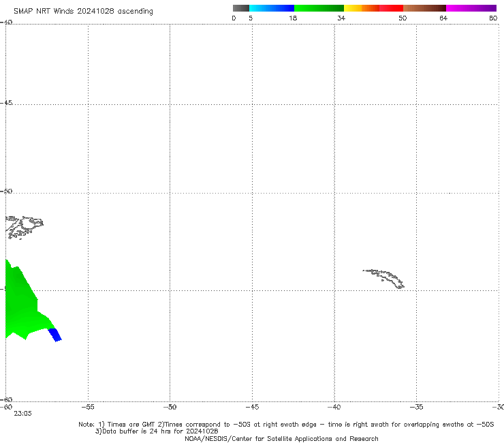
Task: Click the cyan-blue segment of the color bar
Action: point(272,8)
